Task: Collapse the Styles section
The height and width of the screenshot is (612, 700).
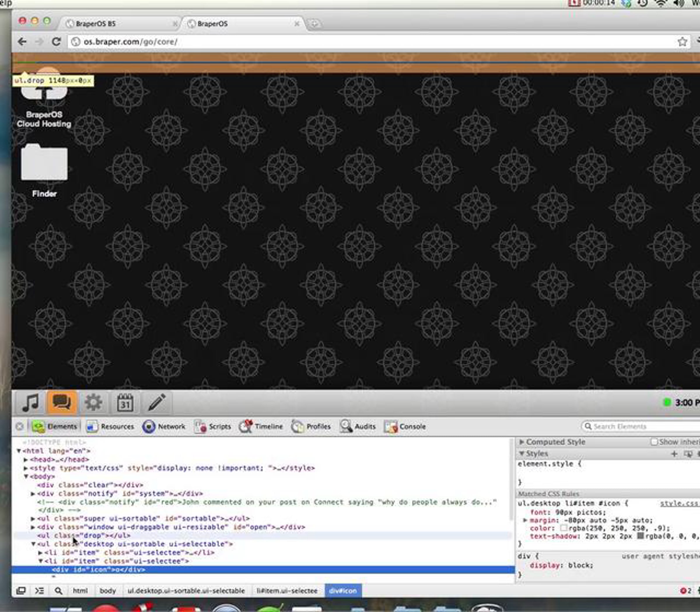Action: click(x=521, y=453)
